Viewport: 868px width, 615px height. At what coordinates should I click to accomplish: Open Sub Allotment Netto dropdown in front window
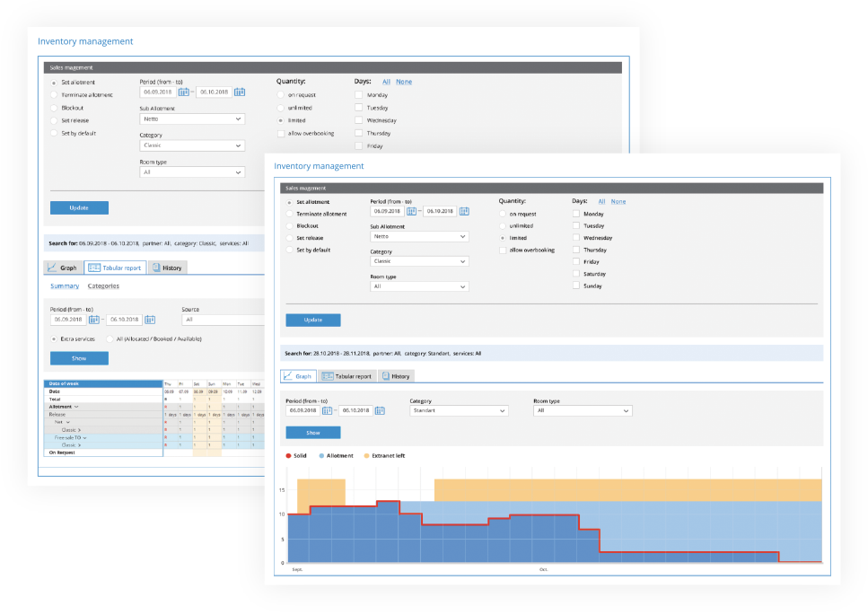[419, 236]
